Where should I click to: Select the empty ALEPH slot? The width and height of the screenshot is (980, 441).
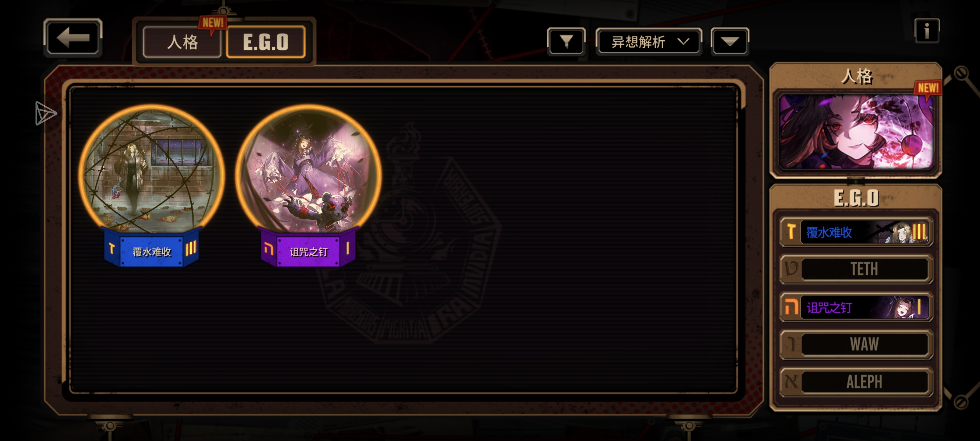(x=856, y=381)
